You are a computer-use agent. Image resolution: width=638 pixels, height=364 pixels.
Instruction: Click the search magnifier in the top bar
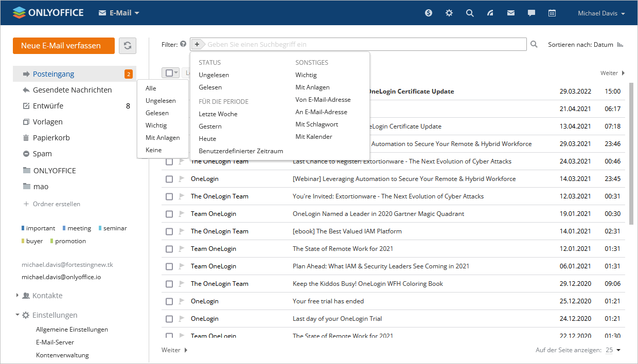470,13
